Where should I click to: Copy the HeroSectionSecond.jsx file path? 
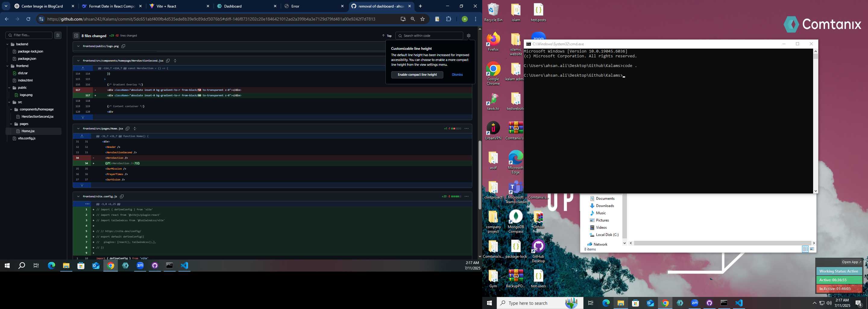click(168, 61)
